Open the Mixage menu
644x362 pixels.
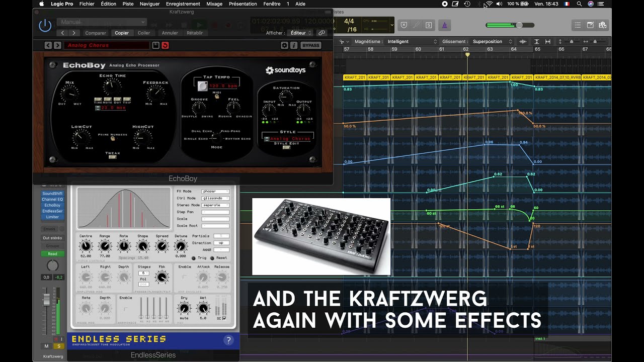click(x=214, y=4)
